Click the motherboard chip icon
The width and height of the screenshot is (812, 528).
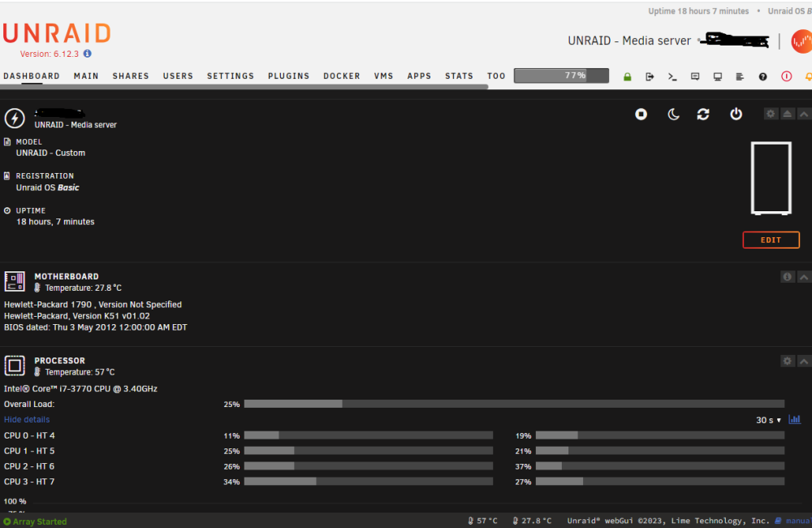click(15, 281)
